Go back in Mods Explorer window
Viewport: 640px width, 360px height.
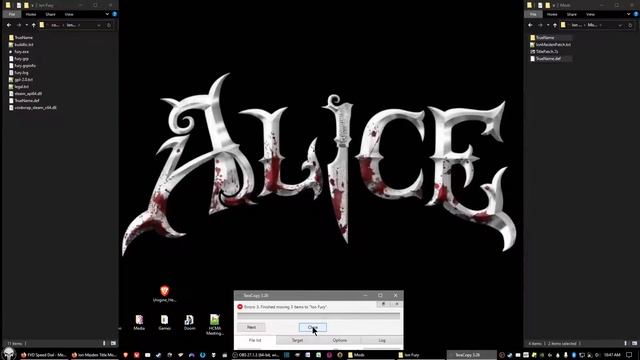pos(530,25)
